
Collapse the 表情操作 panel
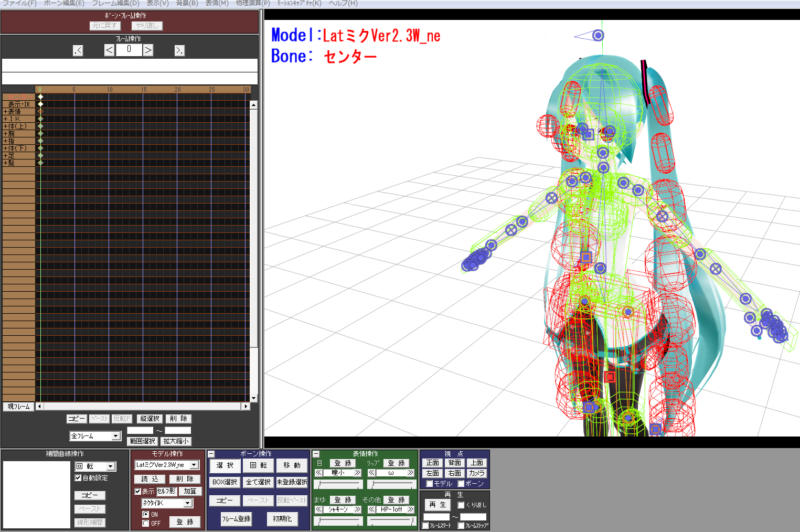[x=316, y=454]
